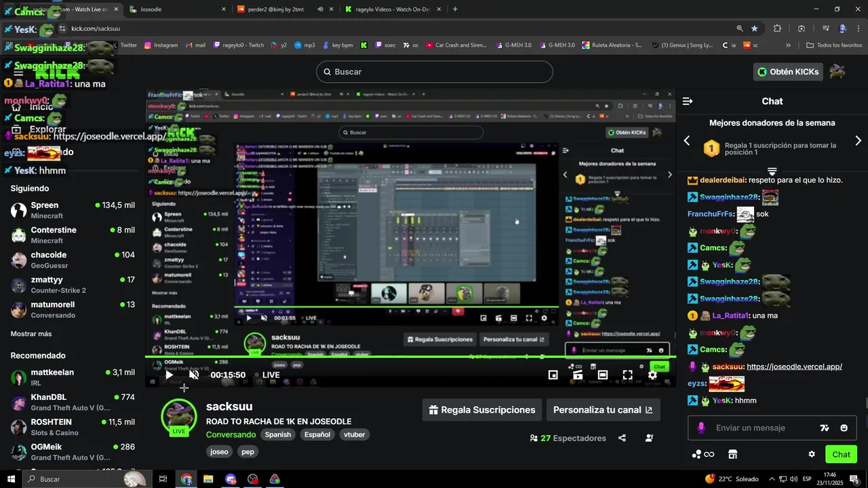The width and height of the screenshot is (868, 488).
Task: Open mattkeelan in Recomendado
Action: click(72, 378)
